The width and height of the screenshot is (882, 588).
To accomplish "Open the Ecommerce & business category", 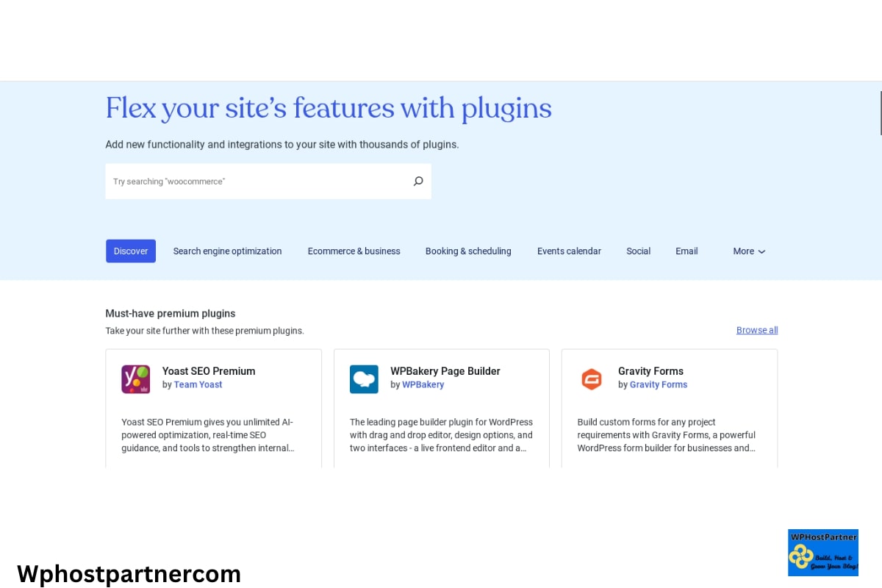I will tap(354, 251).
